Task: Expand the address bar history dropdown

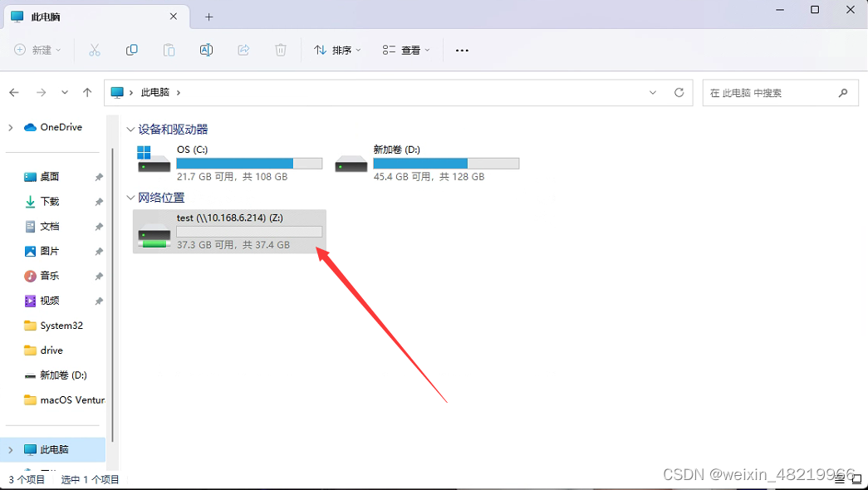Action: (x=653, y=92)
